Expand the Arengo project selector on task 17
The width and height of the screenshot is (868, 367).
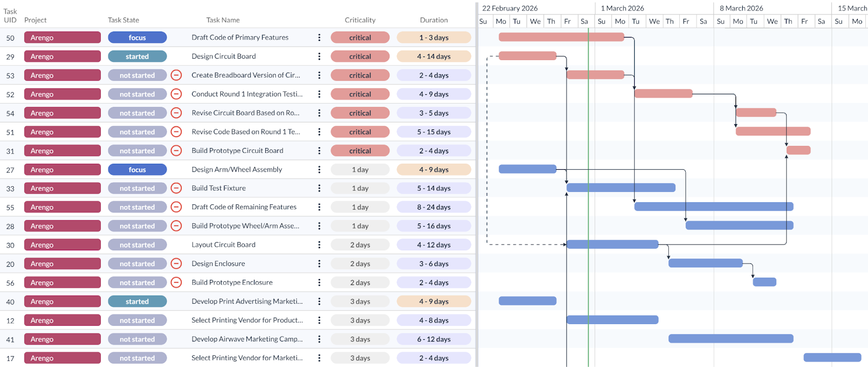point(62,358)
